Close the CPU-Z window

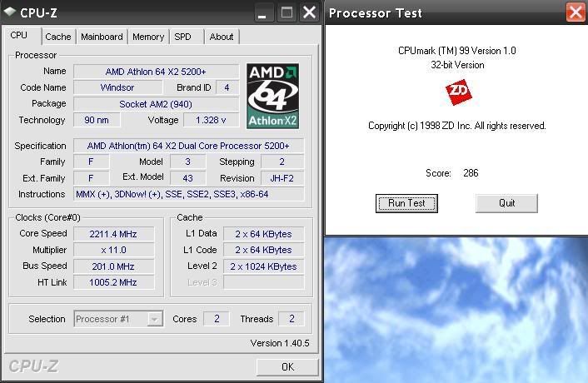[x=309, y=12]
